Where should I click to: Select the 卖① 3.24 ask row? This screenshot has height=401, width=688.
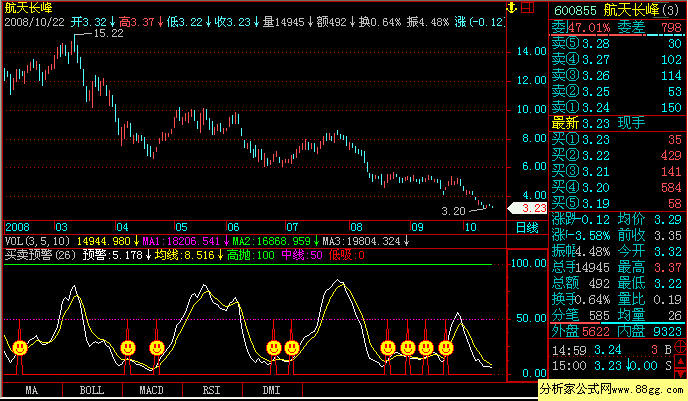click(616, 107)
